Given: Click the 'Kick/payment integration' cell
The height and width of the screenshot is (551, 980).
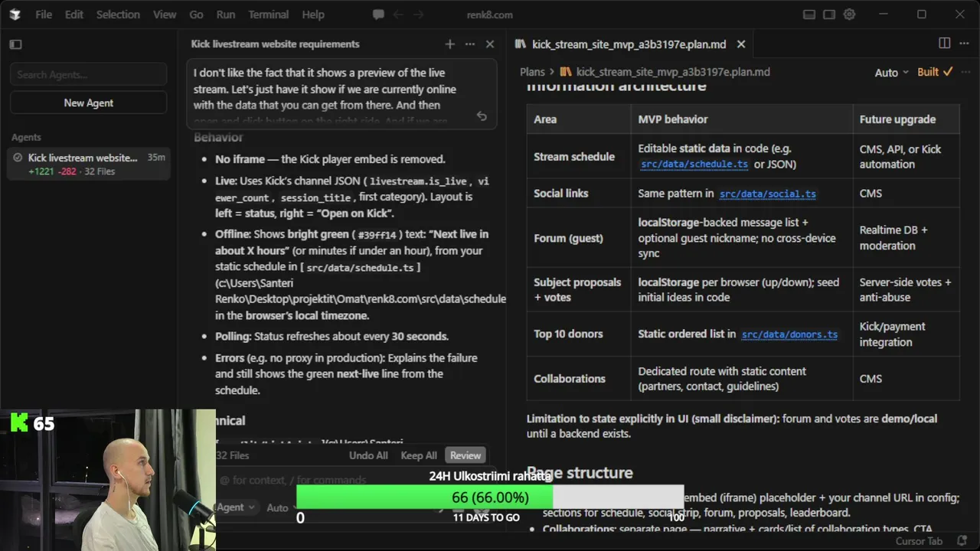Looking at the screenshot, I should (x=906, y=334).
